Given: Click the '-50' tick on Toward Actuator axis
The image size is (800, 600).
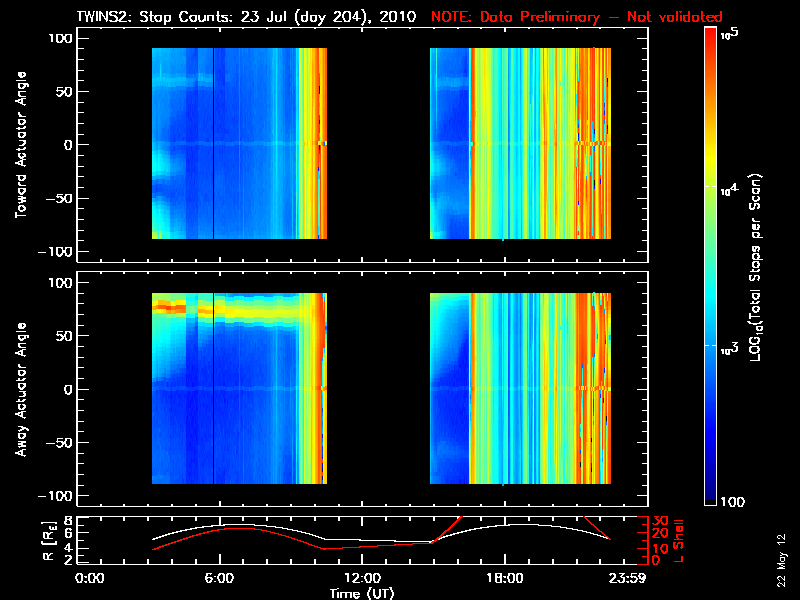Looking at the screenshot, I should [60, 198].
